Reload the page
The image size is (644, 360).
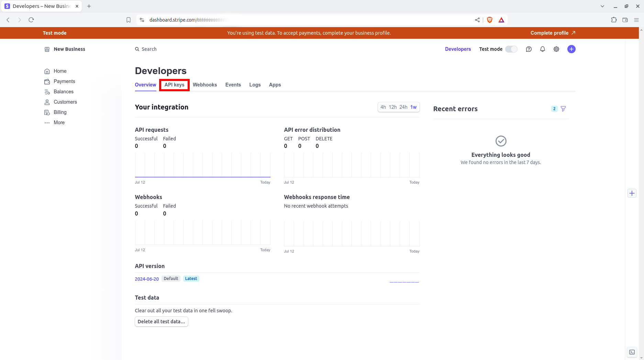[31, 20]
